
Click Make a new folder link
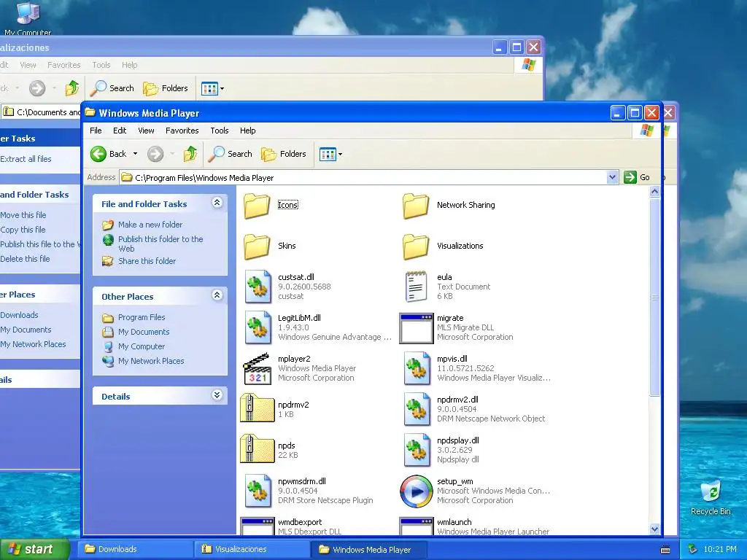click(x=150, y=225)
